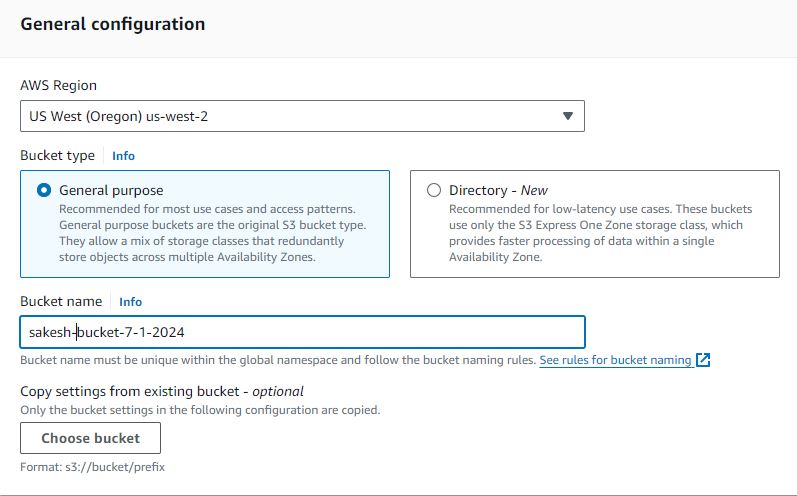
Task: Click the 'Format: s3://bucket/prefix' hint text
Action: (x=93, y=467)
